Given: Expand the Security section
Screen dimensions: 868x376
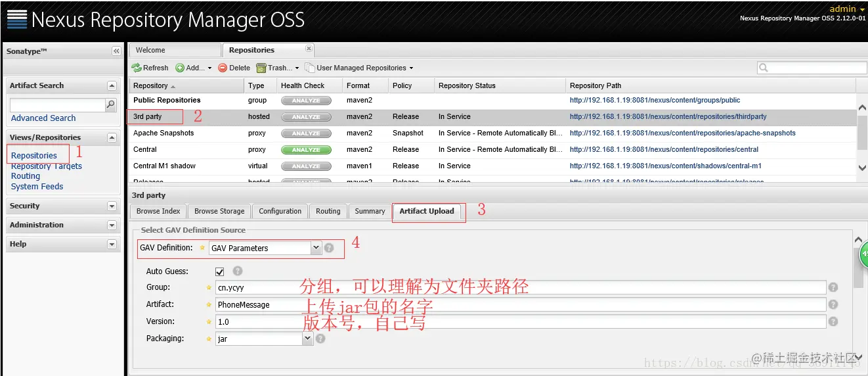Looking at the screenshot, I should [x=112, y=206].
